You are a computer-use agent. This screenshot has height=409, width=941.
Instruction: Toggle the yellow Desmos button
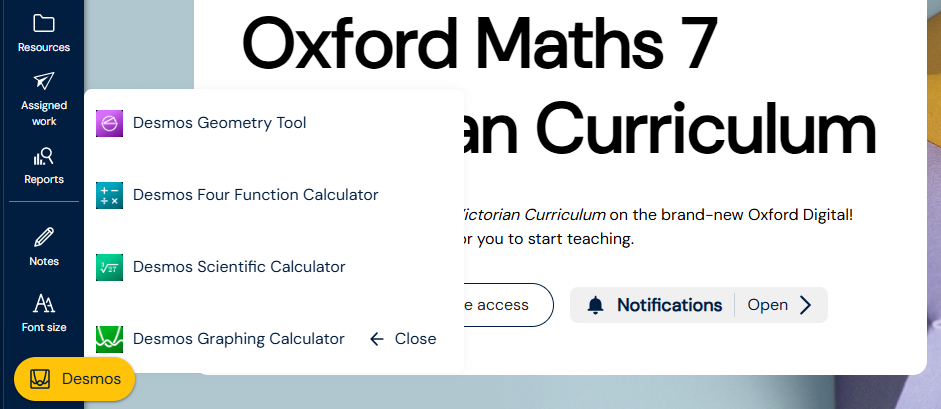(x=74, y=379)
